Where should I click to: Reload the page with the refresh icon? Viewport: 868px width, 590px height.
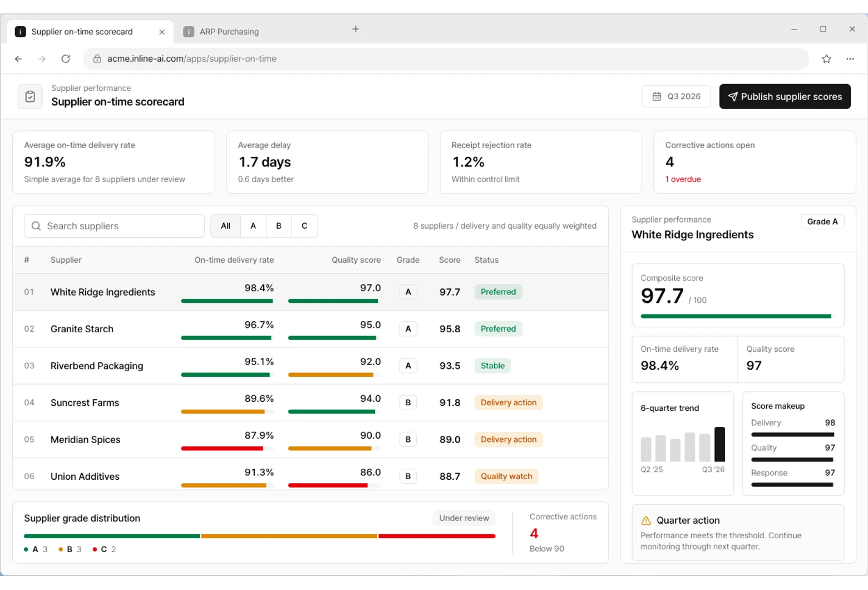click(66, 58)
